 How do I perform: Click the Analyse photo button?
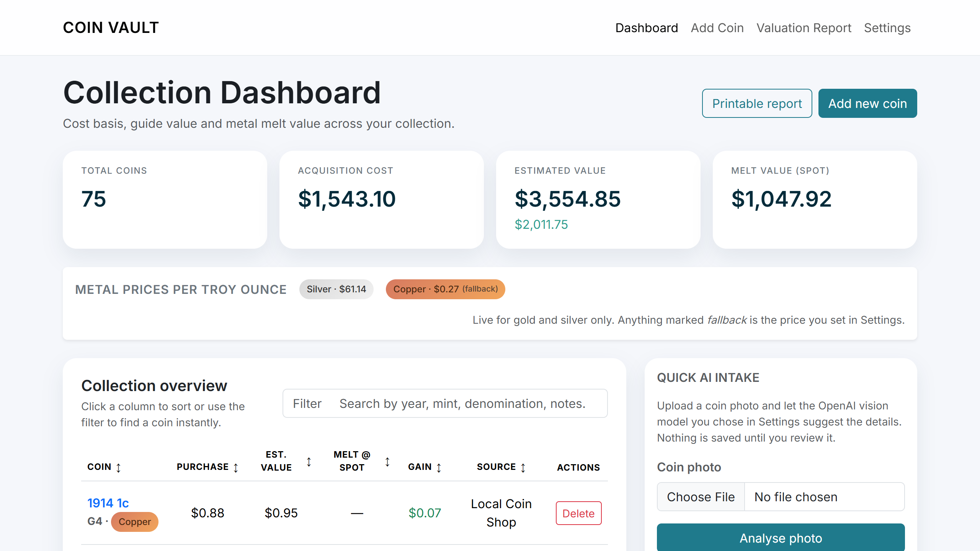pos(781,537)
